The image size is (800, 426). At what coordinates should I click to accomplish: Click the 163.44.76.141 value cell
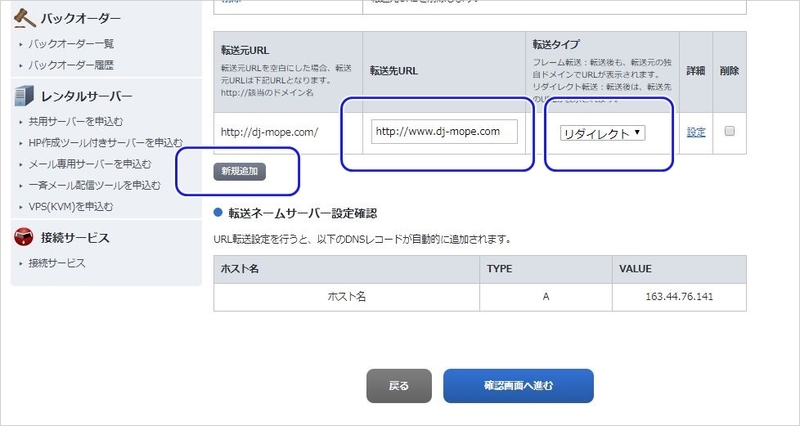679,296
